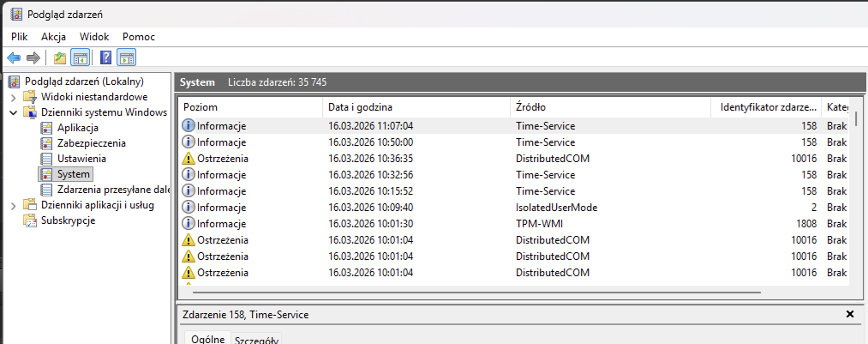Image resolution: width=868 pixels, height=344 pixels.
Task: Toggle the action pane toolbar icon
Action: (127, 58)
